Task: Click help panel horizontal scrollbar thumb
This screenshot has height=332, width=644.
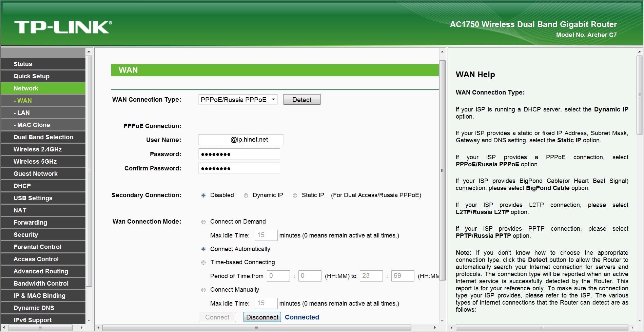Action: [542, 328]
